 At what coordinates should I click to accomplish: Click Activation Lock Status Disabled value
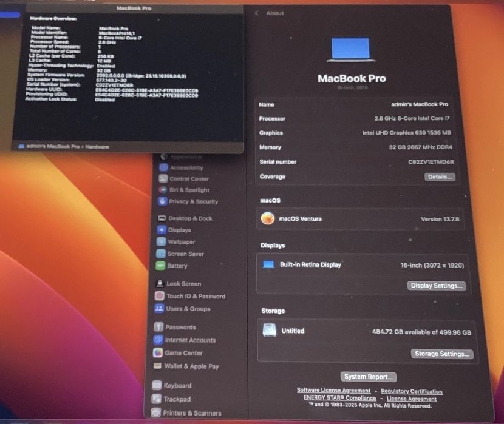tap(105, 100)
